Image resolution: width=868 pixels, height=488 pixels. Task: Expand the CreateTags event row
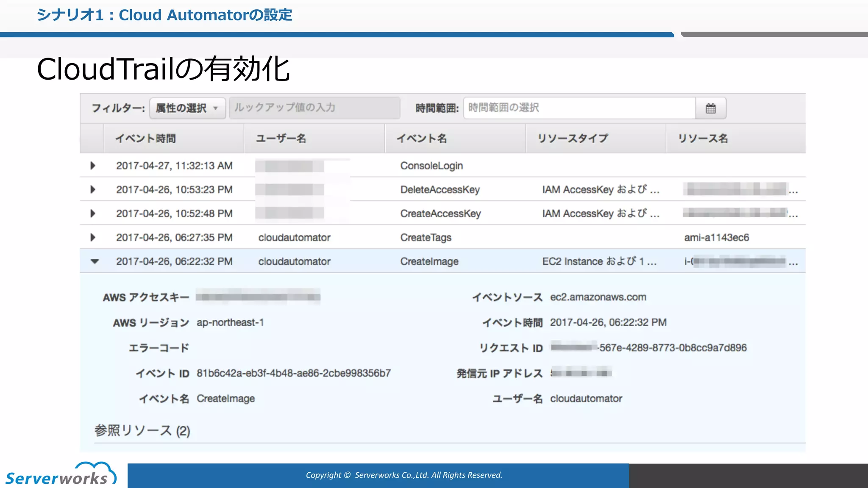93,237
